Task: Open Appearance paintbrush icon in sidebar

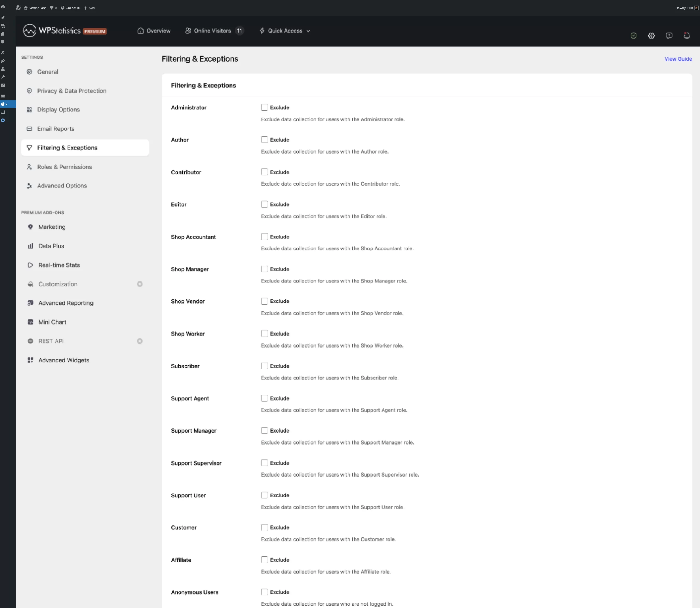Action: click(3, 52)
